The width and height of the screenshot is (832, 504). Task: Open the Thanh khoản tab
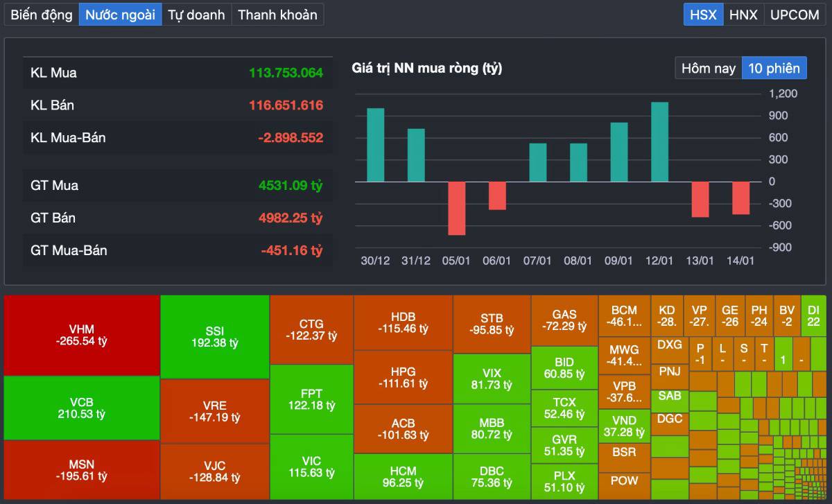277,15
